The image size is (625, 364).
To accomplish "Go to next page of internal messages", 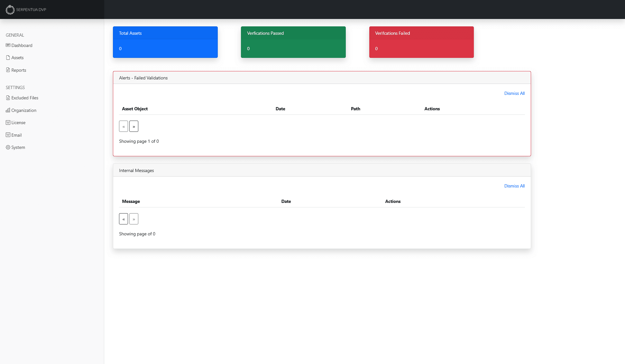I will point(134,219).
